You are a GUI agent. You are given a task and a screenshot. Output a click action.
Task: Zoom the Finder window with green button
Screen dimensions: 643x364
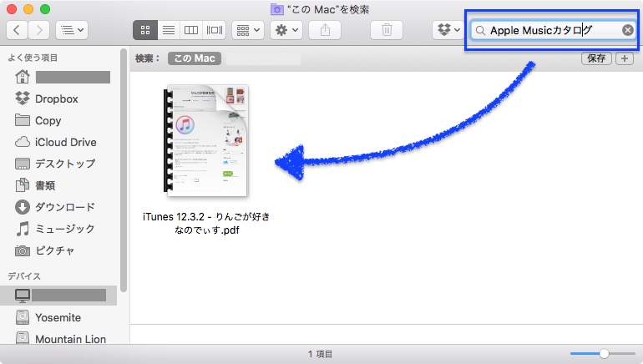point(45,9)
